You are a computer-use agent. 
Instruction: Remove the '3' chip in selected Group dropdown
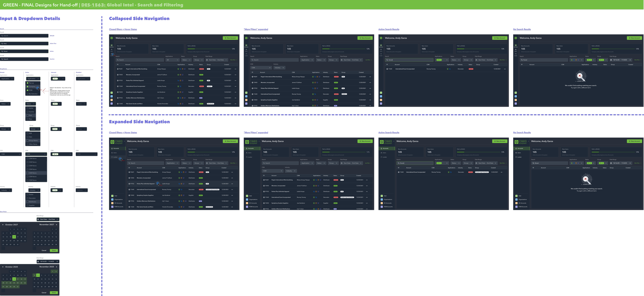(56, 129)
